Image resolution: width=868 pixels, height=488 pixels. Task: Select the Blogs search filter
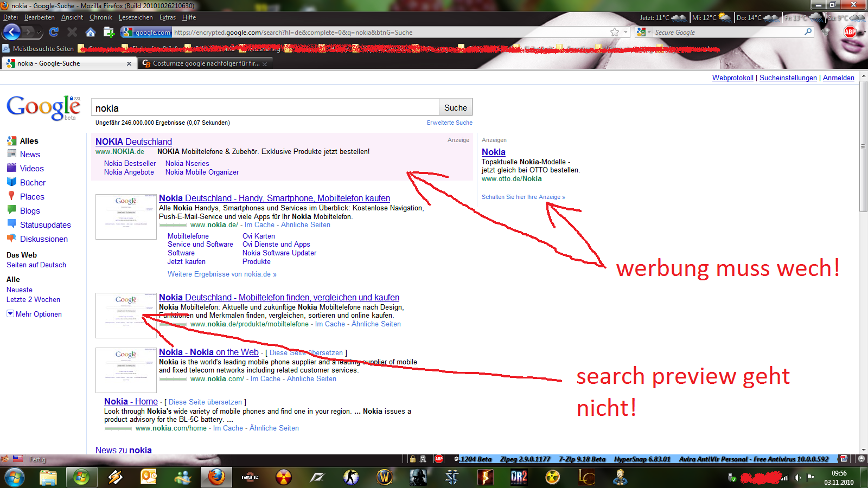pos(30,211)
